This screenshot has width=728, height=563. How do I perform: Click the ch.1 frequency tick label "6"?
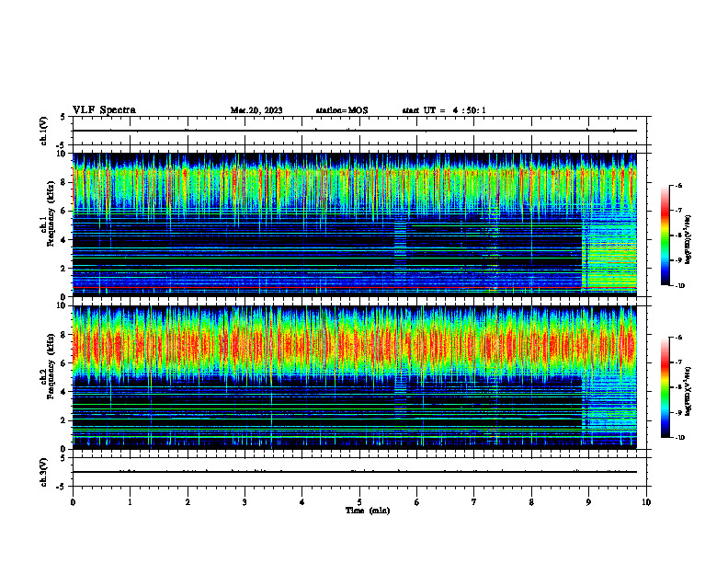(x=63, y=211)
